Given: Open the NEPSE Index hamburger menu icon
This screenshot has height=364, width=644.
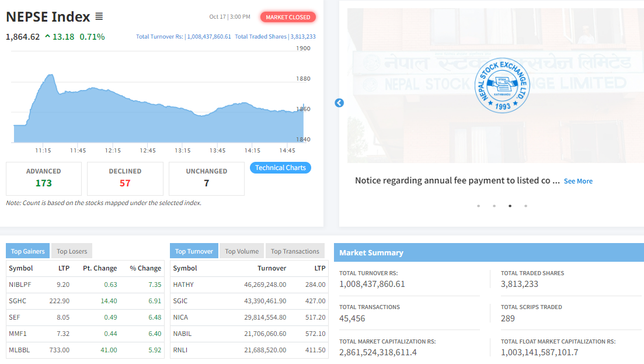Looking at the screenshot, I should (99, 16).
